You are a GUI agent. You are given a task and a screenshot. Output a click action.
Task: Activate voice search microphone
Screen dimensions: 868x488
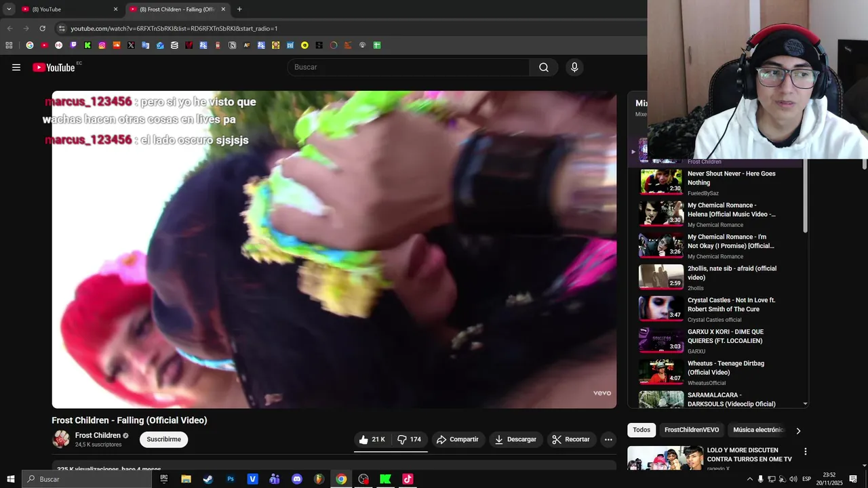(574, 67)
